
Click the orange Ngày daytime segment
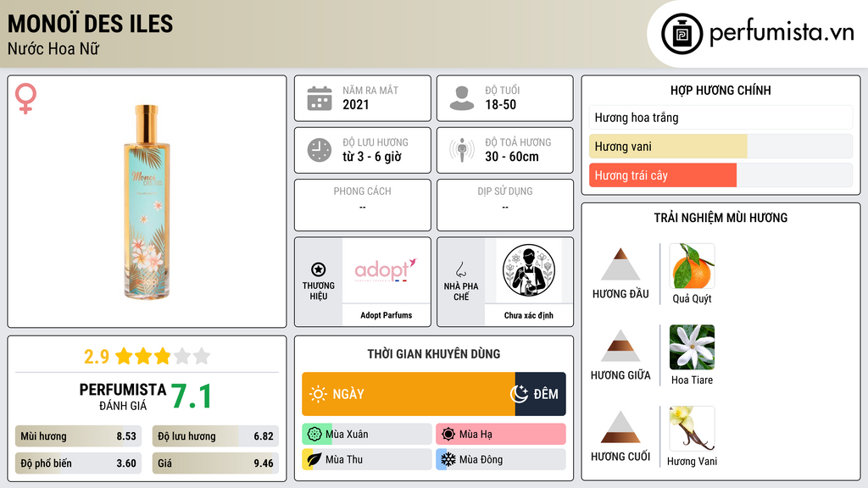(409, 394)
